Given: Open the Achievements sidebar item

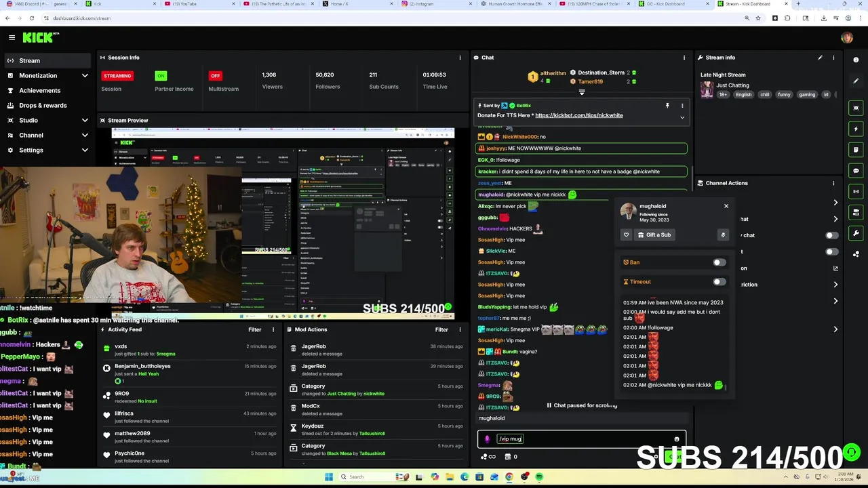Looking at the screenshot, I should point(47,90).
